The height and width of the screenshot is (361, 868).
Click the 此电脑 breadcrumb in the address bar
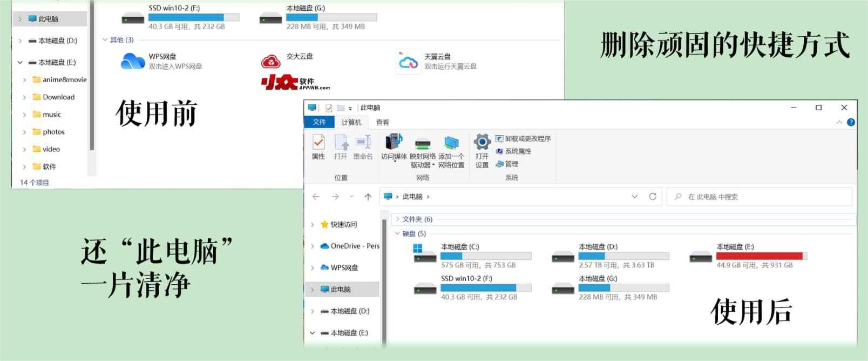tap(412, 197)
